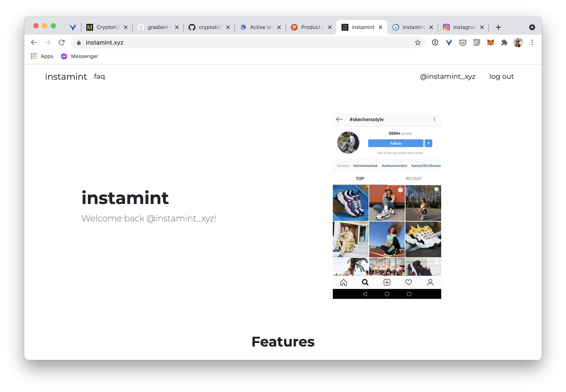Switch to the Instagram tab
Viewport: 566px width, 392px height.
tap(463, 27)
